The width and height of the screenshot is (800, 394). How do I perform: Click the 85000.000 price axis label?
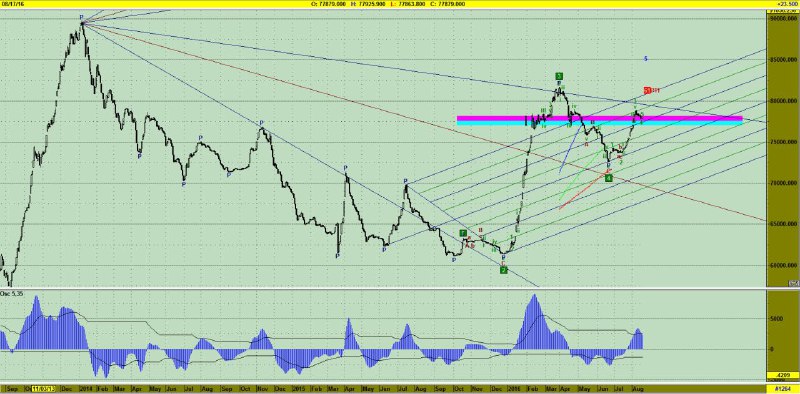[785, 59]
